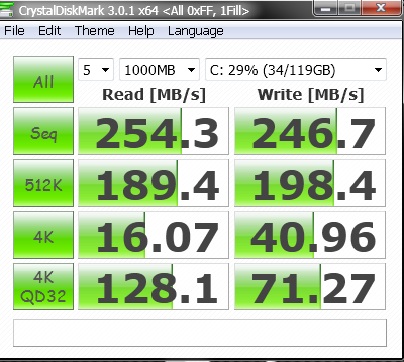Run all benchmarks with the All button

43,79
